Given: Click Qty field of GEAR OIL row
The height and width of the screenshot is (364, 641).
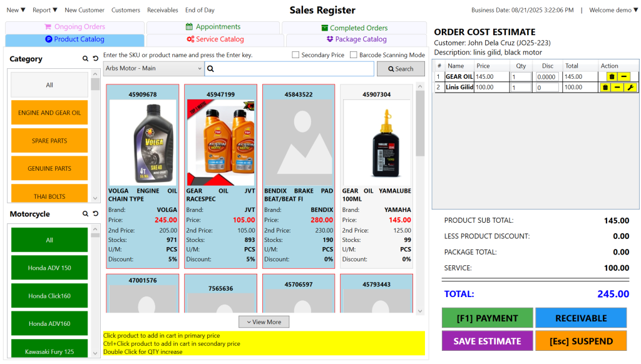Looking at the screenshot, I should (x=521, y=77).
